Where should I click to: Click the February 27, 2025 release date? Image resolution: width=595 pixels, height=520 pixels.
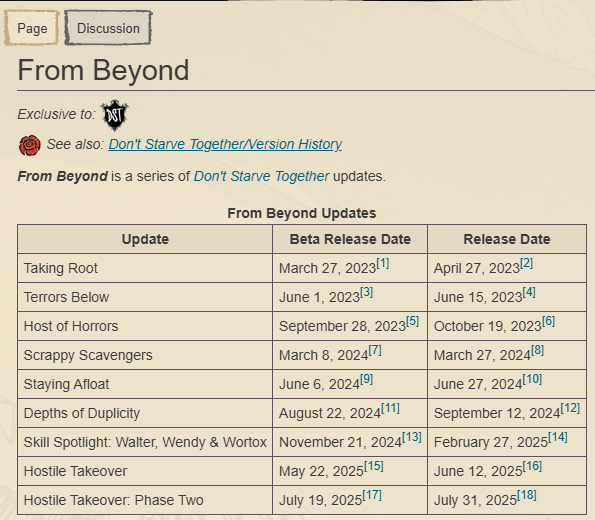click(x=491, y=442)
